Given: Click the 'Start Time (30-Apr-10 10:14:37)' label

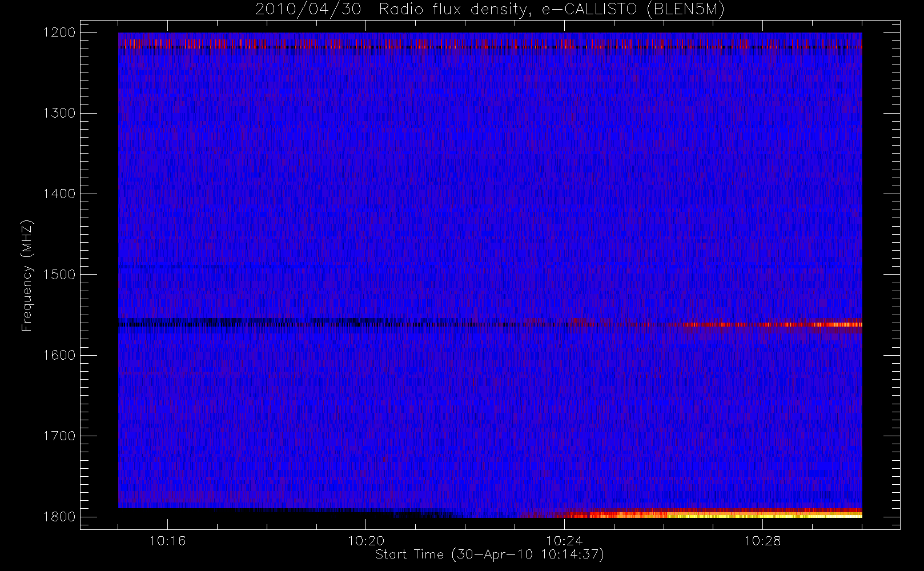Looking at the screenshot, I should 489,554.
